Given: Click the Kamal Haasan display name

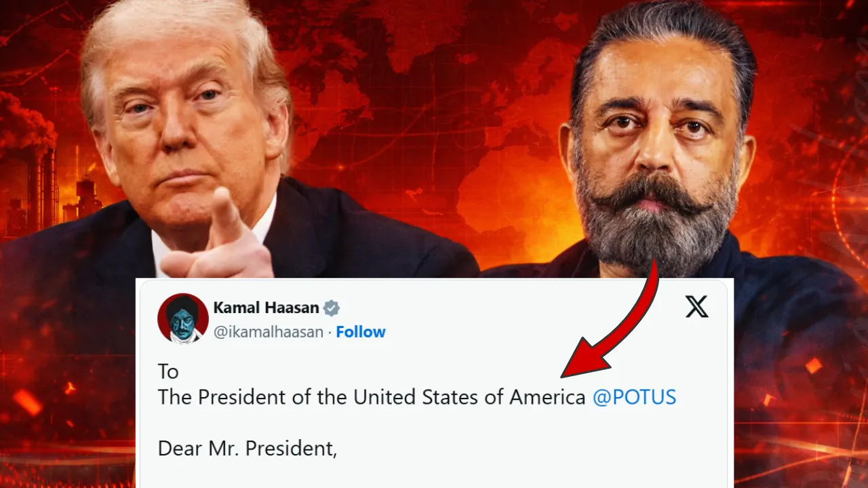Looking at the screenshot, I should 266,308.
